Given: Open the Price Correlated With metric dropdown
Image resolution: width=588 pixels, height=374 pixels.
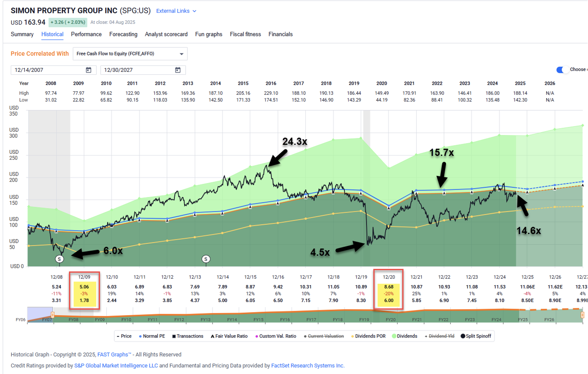Looking at the screenshot, I should point(130,54).
